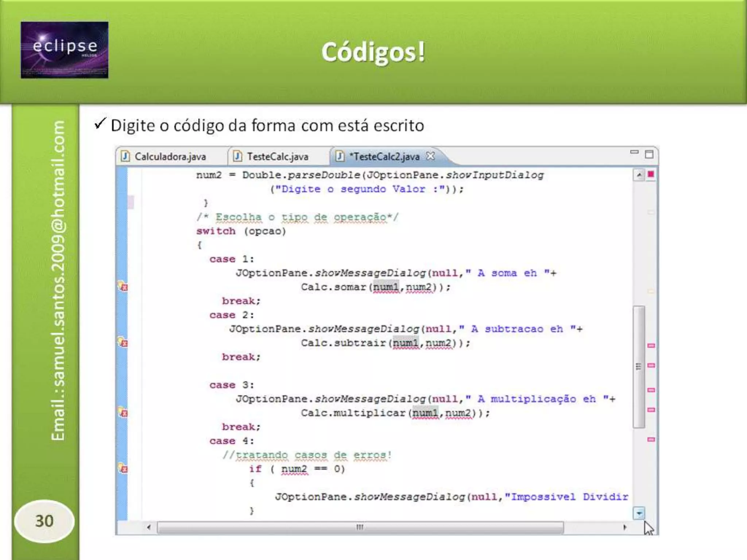747x560 pixels.
Task: Click the error marker beside if num2 line
Action: pyautogui.click(x=123, y=468)
